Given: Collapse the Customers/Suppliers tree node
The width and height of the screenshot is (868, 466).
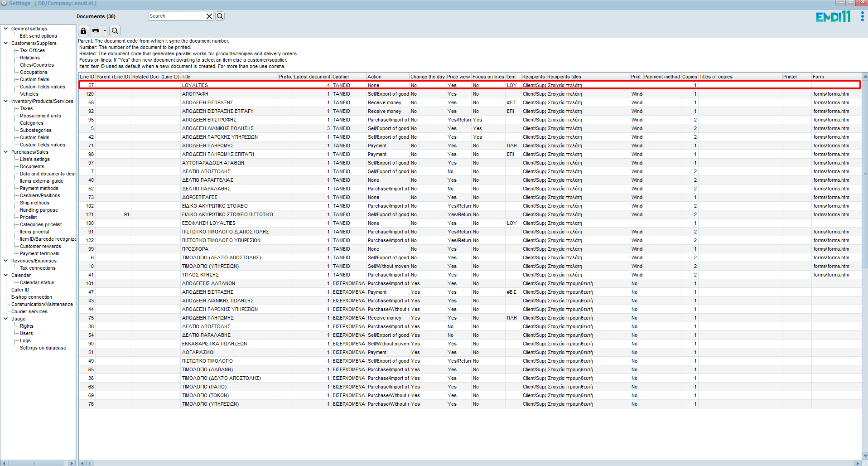Looking at the screenshot, I should pyautogui.click(x=6, y=43).
